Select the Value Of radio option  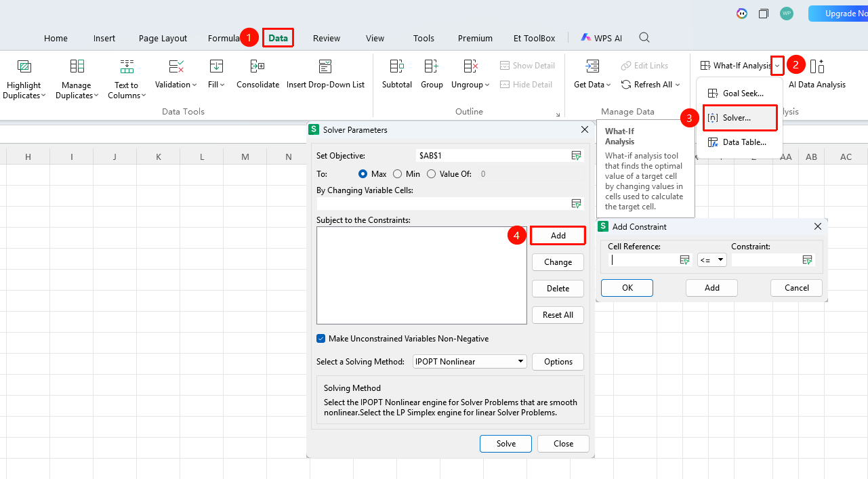pyautogui.click(x=449, y=174)
